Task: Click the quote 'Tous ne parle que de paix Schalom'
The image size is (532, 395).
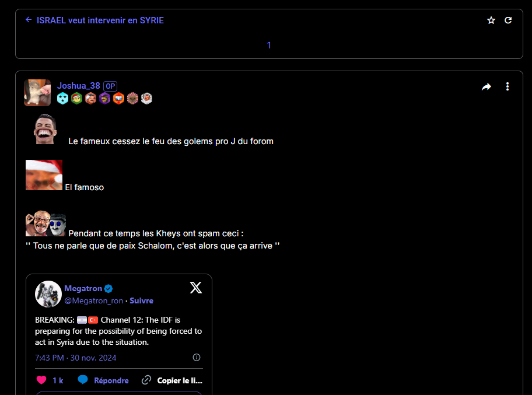Action: [153, 246]
